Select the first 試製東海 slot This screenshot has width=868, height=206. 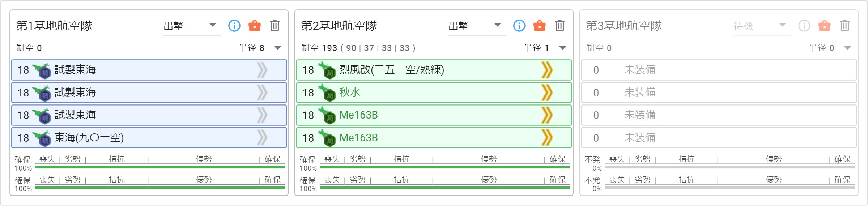(x=149, y=70)
